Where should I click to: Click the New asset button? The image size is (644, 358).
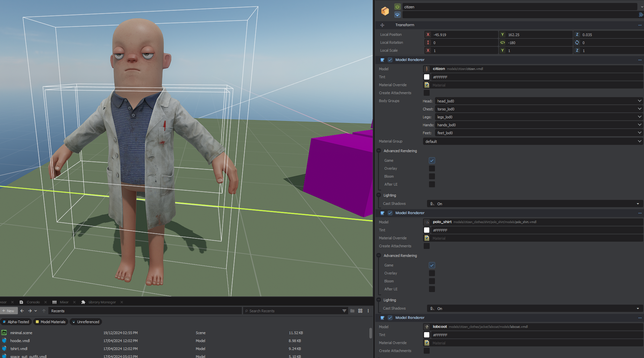coord(9,311)
